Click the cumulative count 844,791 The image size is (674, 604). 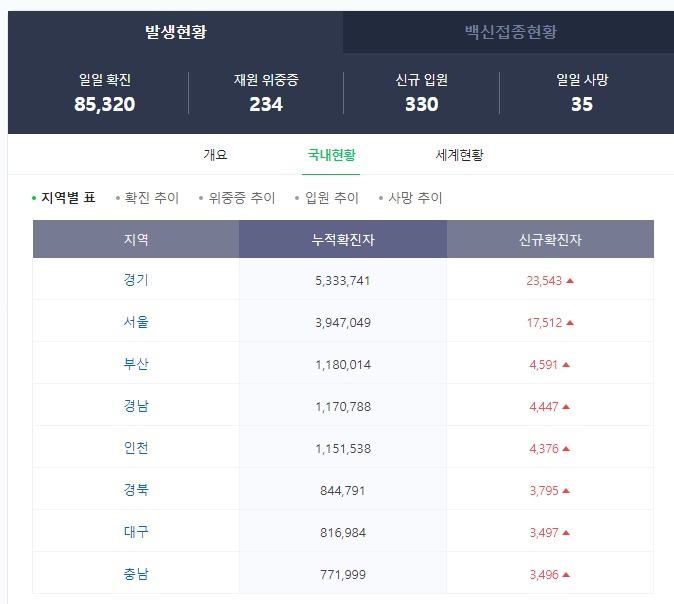tap(343, 491)
